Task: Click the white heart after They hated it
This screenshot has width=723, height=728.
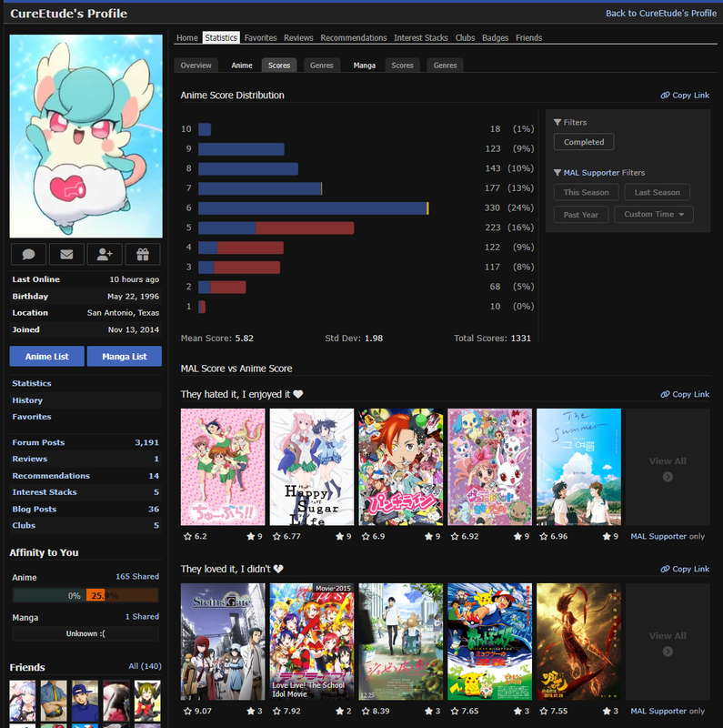Action: [x=298, y=394]
